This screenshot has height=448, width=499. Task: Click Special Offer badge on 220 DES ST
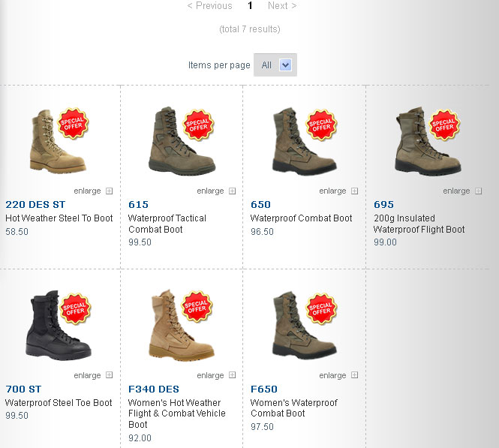point(73,124)
